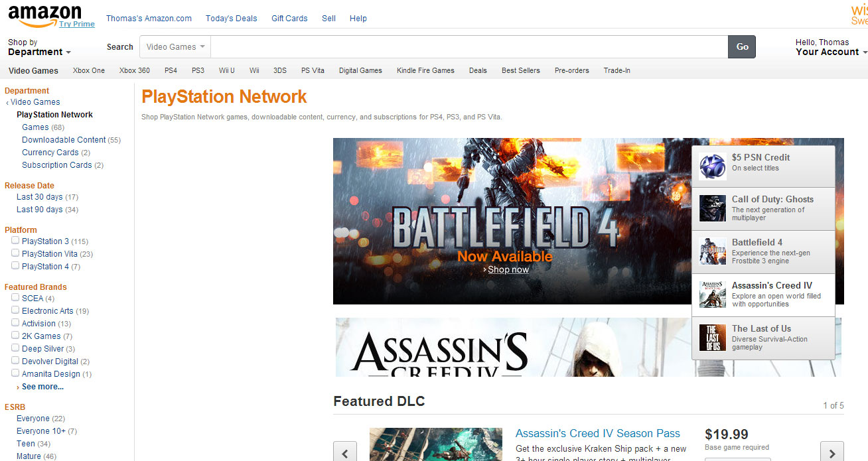Viewport: 868px width, 461px height.
Task: Open the Your Account dropdown
Action: pyautogui.click(x=826, y=52)
